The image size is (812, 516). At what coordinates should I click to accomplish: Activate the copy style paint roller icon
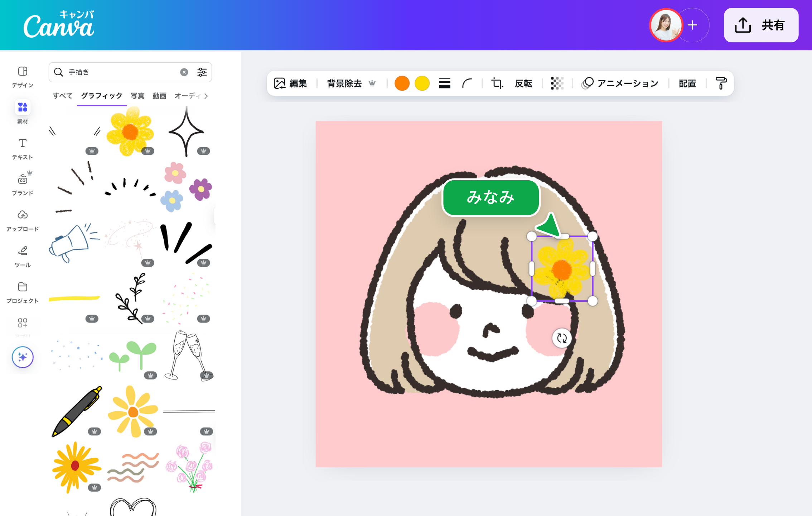coord(721,83)
